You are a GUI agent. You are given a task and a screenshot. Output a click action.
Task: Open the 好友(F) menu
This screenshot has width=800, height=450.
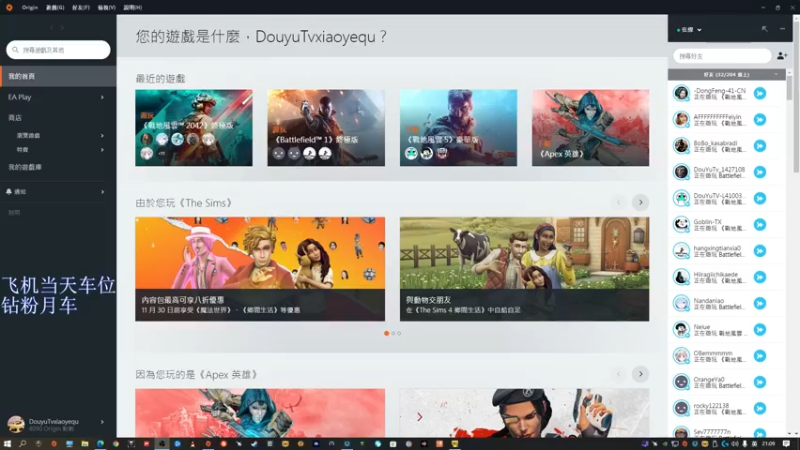click(81, 7)
